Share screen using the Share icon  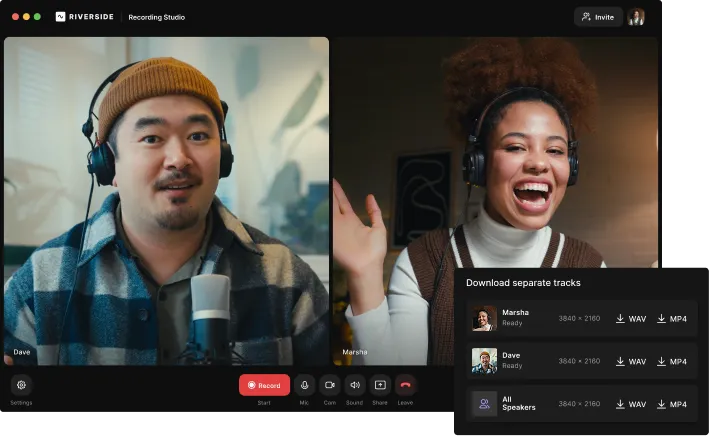380,385
